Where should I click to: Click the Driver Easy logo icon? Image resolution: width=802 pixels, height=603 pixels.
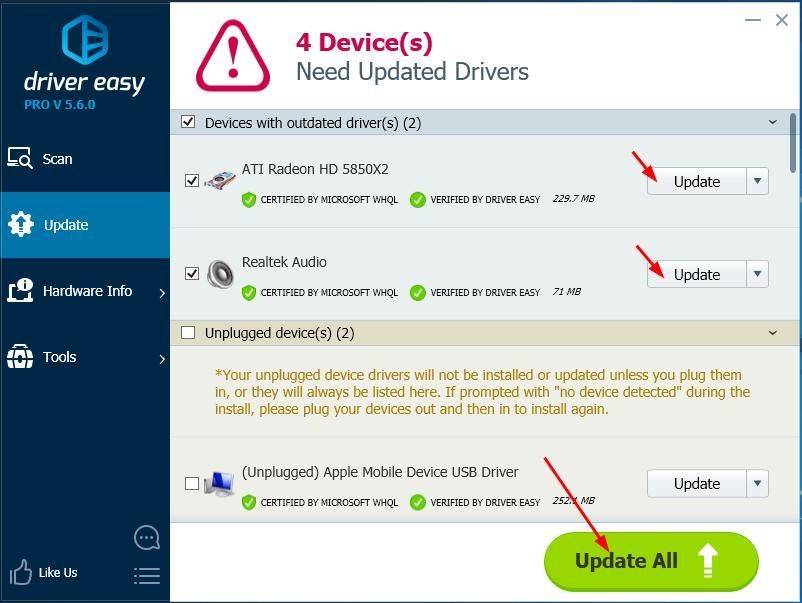coord(85,39)
